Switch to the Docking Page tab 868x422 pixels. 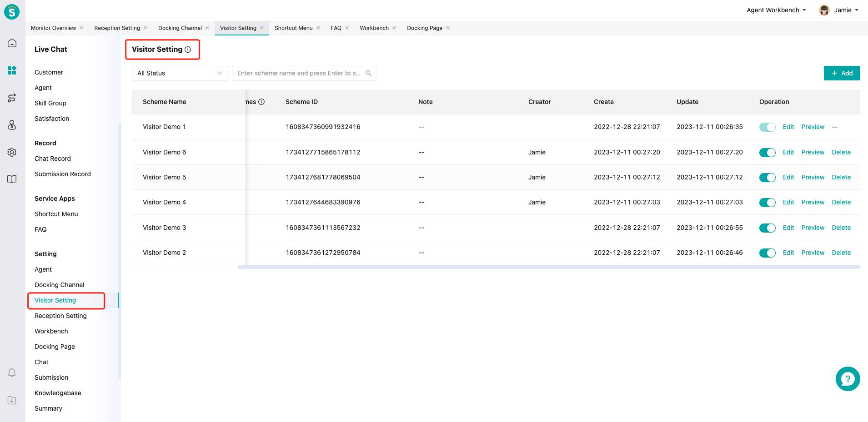[x=425, y=28]
